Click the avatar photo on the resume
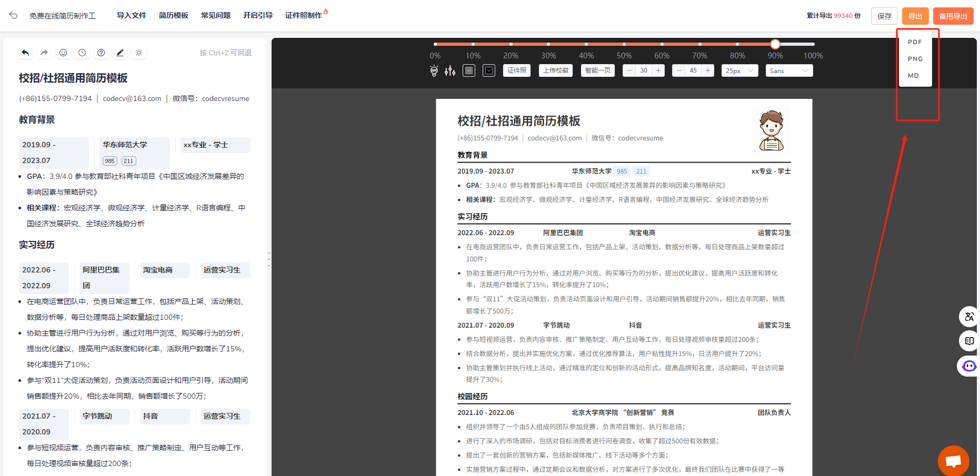 coord(771,130)
